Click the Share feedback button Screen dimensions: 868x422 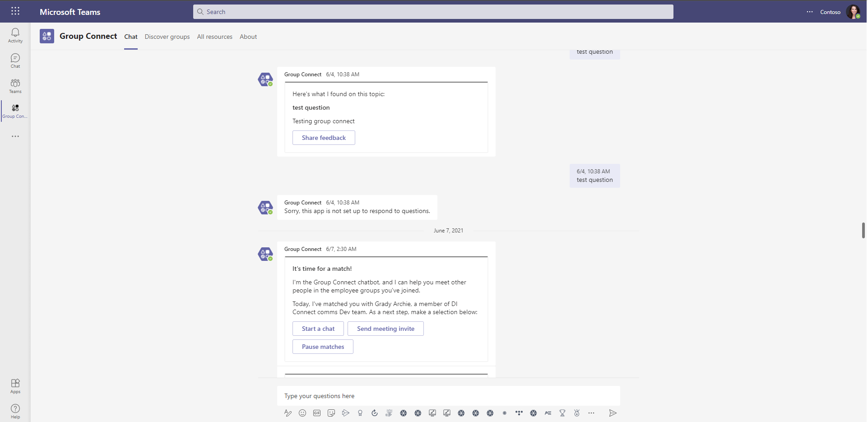pos(324,138)
